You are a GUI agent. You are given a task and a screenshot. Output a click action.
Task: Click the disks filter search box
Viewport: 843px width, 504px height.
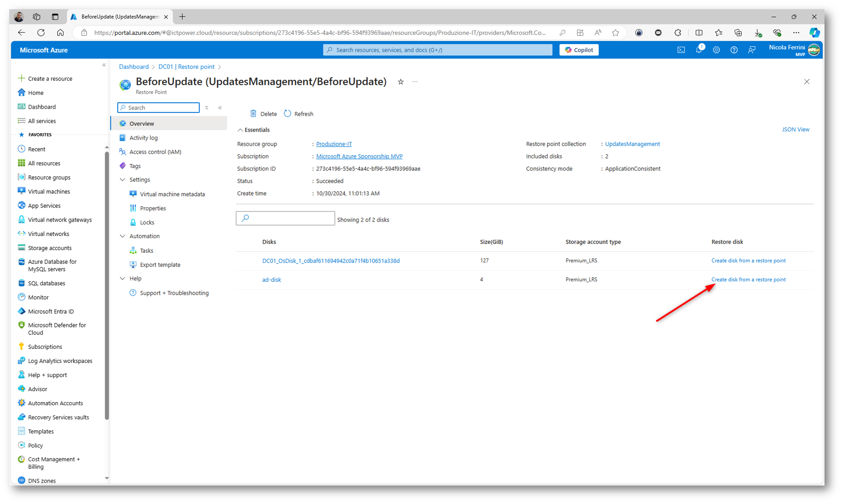285,219
